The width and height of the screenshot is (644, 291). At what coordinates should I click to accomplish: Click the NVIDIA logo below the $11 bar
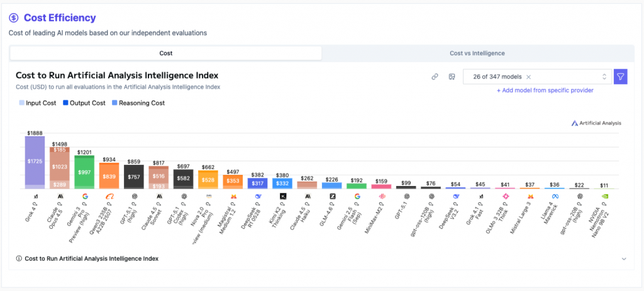[x=604, y=196]
